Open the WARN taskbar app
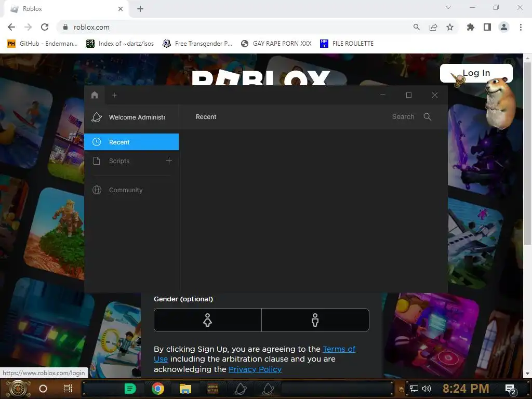Image resolution: width=532 pixels, height=399 pixels. tap(212, 389)
